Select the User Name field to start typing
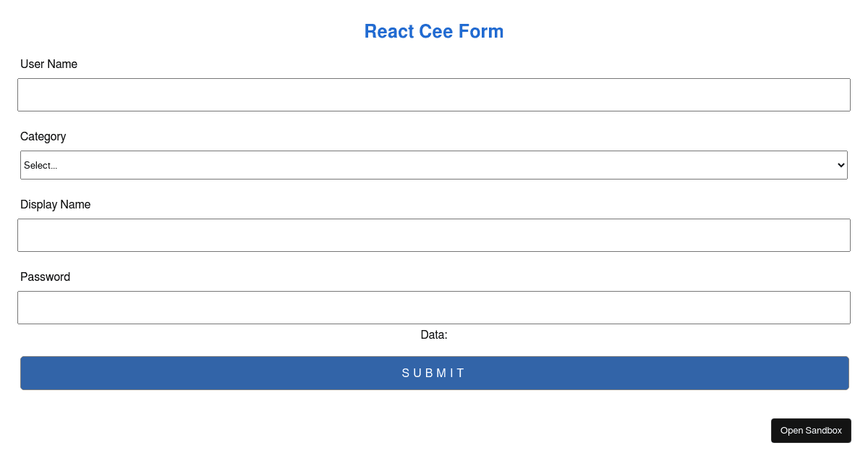The height and width of the screenshot is (456, 868). (434, 94)
